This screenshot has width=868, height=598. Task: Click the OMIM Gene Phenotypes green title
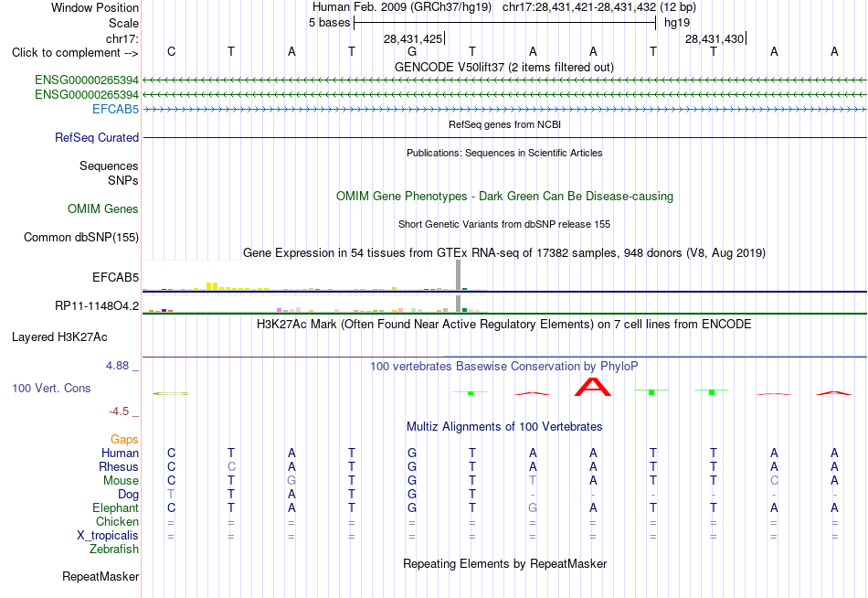(x=504, y=197)
